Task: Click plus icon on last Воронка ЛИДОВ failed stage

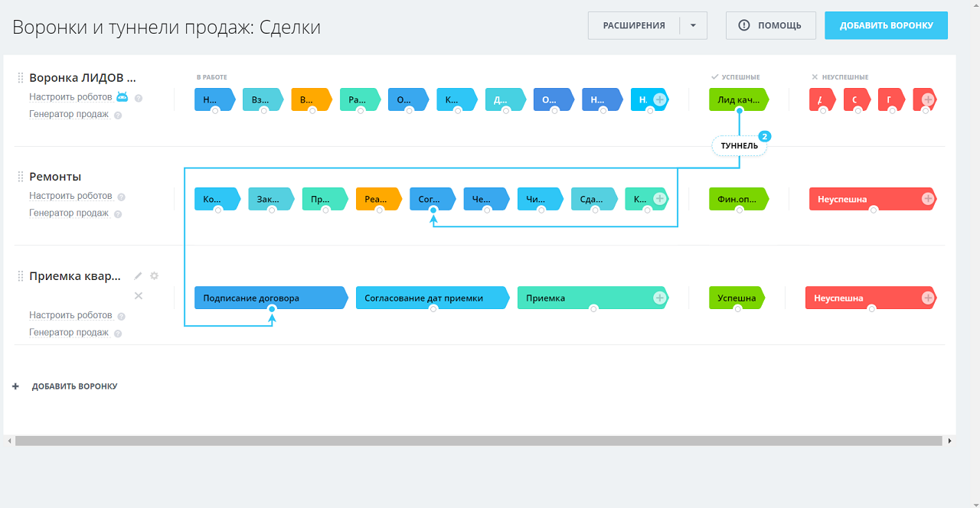Action: [928, 99]
